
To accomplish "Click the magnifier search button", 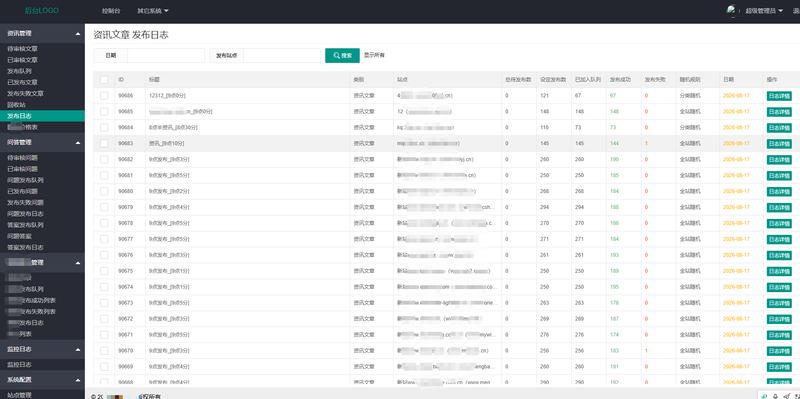I will [x=342, y=55].
